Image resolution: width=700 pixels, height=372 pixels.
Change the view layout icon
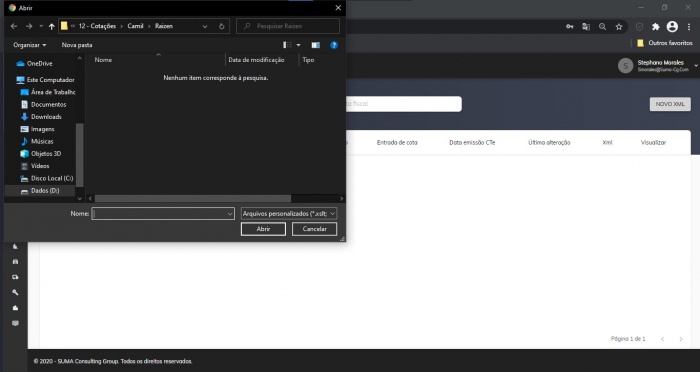pyautogui.click(x=287, y=45)
